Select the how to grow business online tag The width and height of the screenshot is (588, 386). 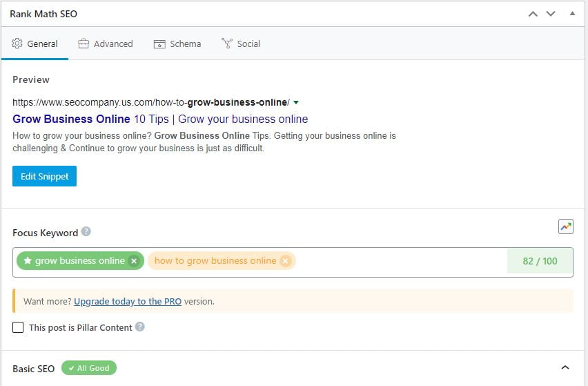click(222, 261)
